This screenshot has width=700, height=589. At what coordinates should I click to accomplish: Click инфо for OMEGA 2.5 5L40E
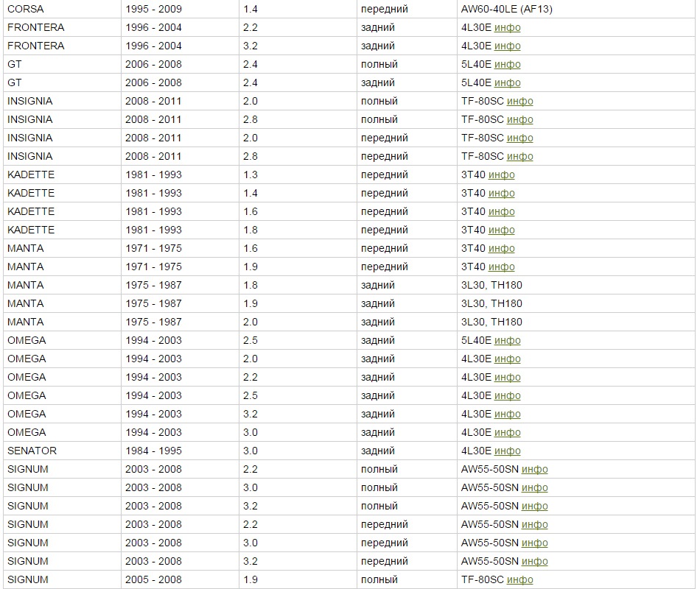coord(507,340)
